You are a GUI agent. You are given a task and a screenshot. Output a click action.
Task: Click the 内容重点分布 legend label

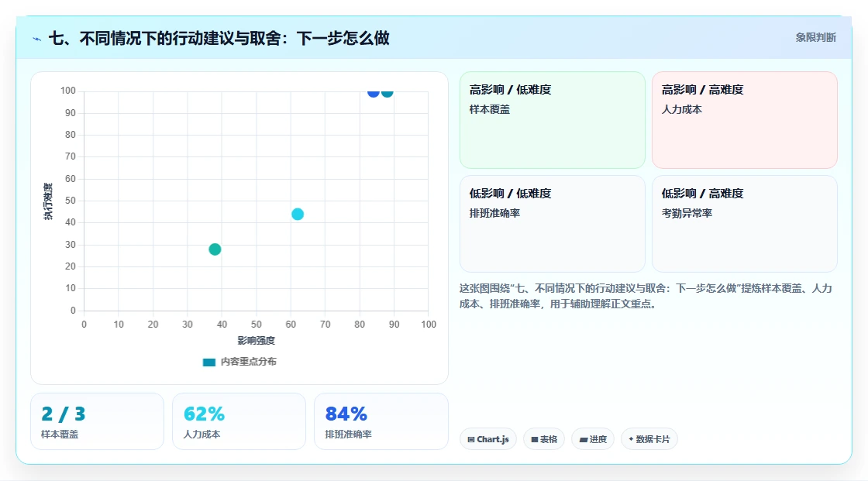pyautogui.click(x=249, y=362)
